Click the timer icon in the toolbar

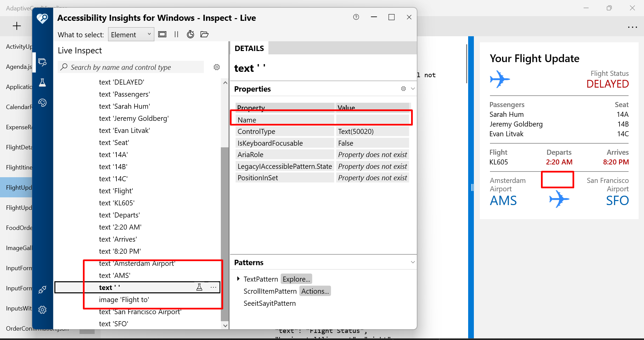[190, 34]
